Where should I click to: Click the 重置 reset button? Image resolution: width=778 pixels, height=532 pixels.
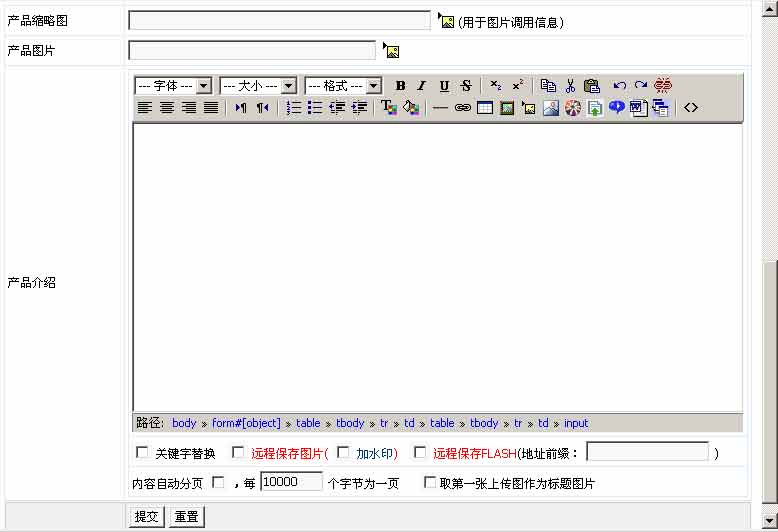[187, 517]
